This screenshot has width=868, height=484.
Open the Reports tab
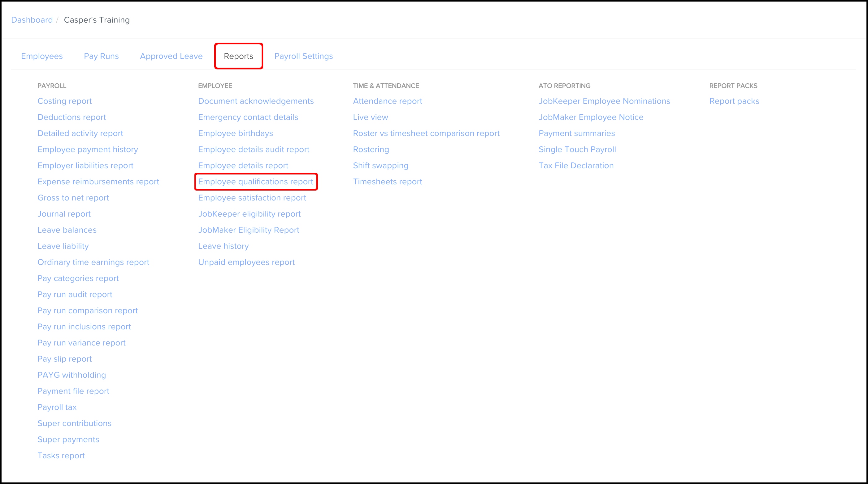point(238,56)
